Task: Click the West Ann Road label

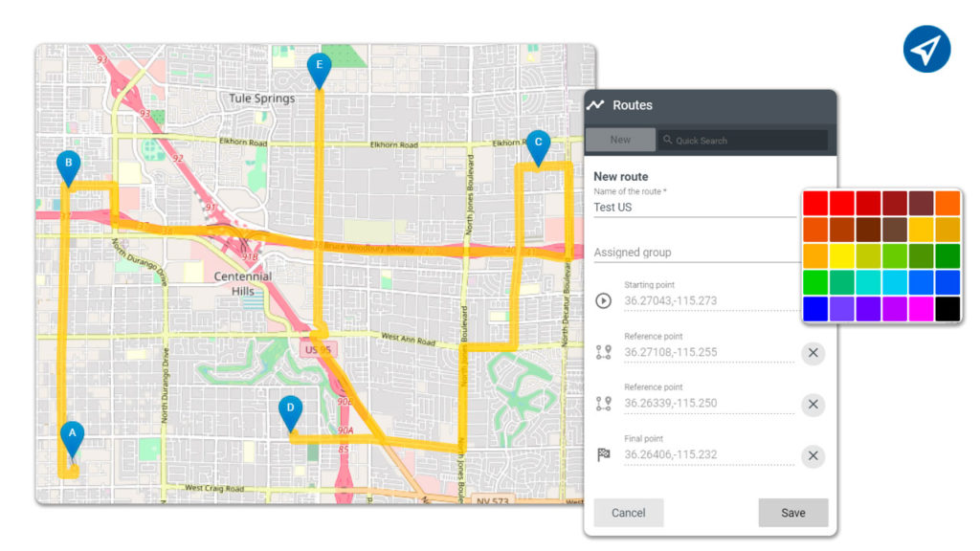Action: 408,340
